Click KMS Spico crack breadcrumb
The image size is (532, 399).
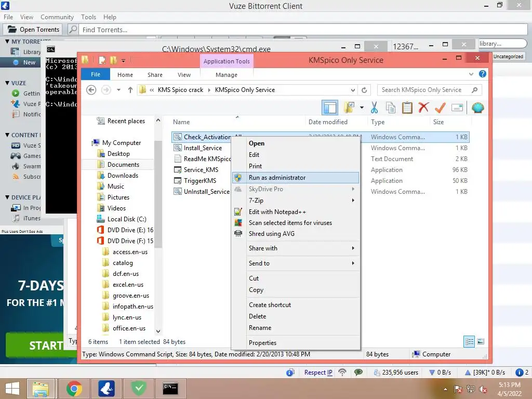180,90
